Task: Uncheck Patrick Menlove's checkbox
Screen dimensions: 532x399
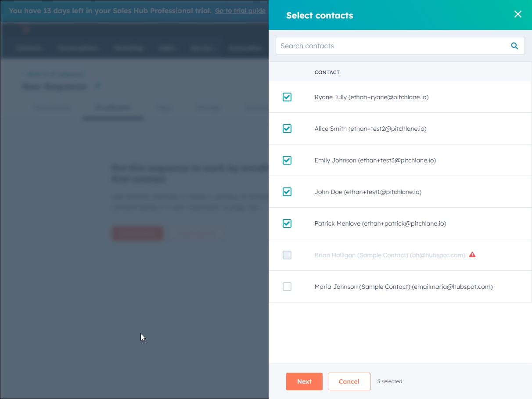Action: pos(287,223)
